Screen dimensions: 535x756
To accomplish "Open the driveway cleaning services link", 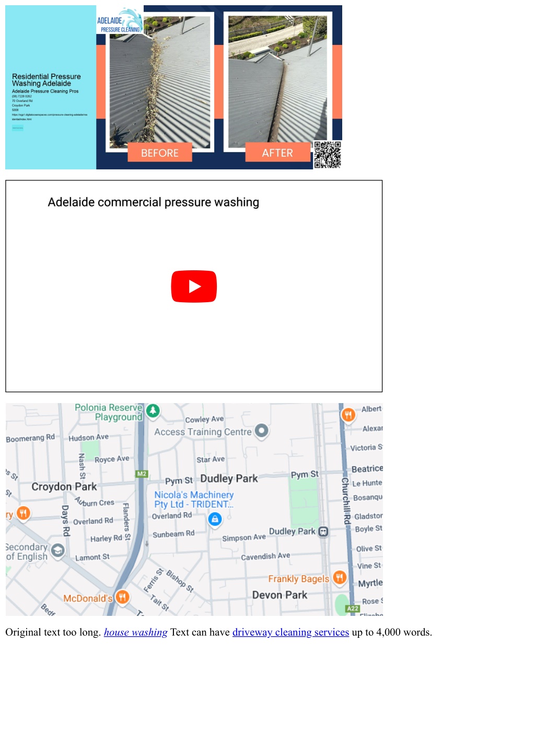I will click(x=290, y=632).
